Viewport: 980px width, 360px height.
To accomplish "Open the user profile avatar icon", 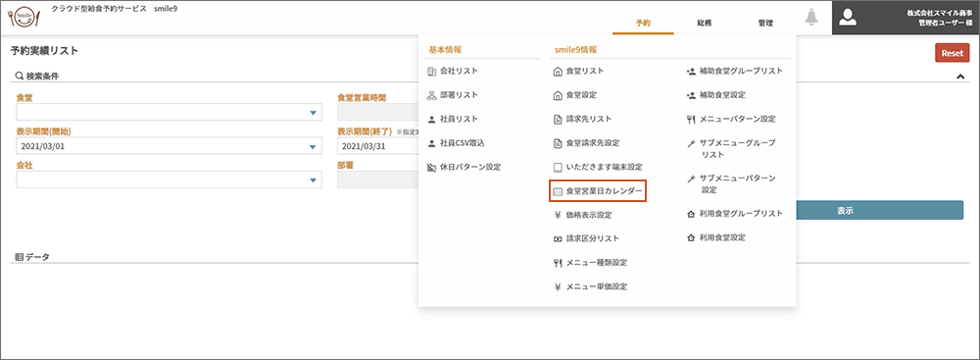I will pos(847,18).
